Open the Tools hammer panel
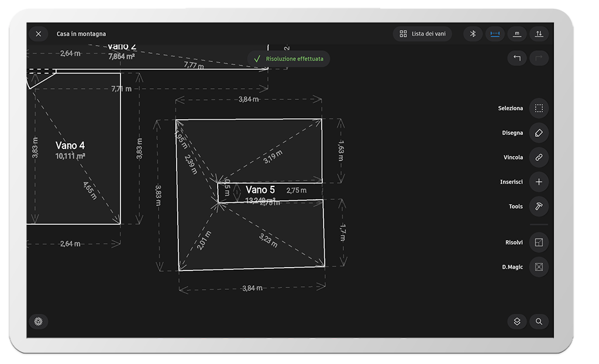The width and height of the screenshot is (599, 364). pos(538,206)
